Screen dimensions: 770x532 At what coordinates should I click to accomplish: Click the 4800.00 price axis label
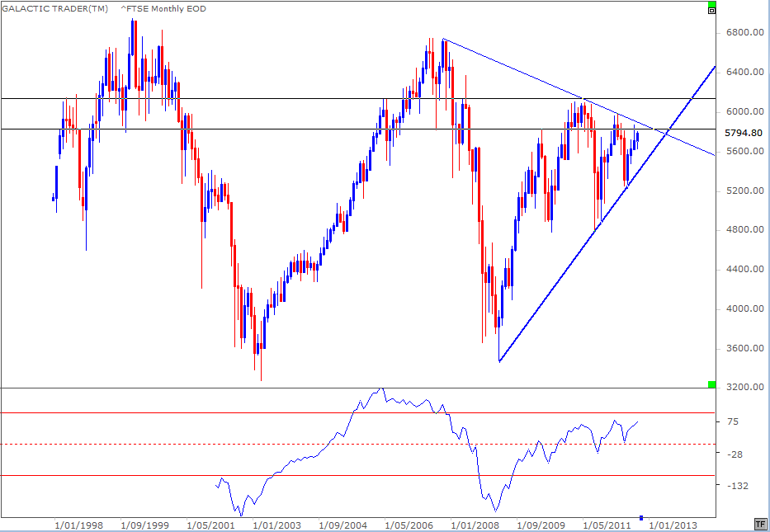click(x=744, y=229)
